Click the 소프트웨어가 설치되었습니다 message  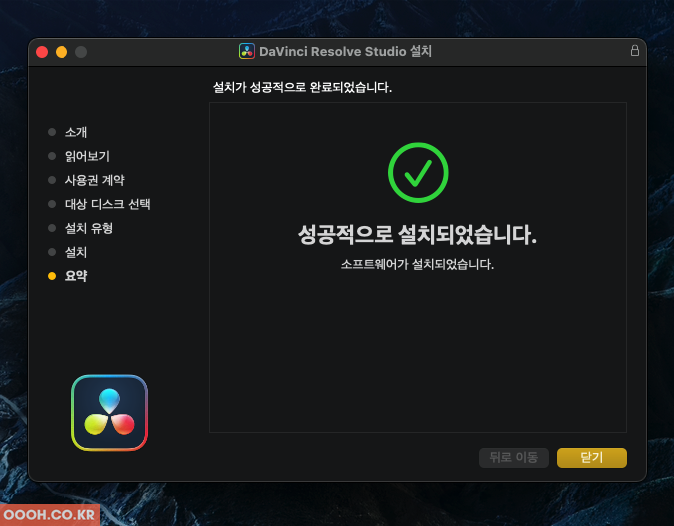(x=417, y=264)
